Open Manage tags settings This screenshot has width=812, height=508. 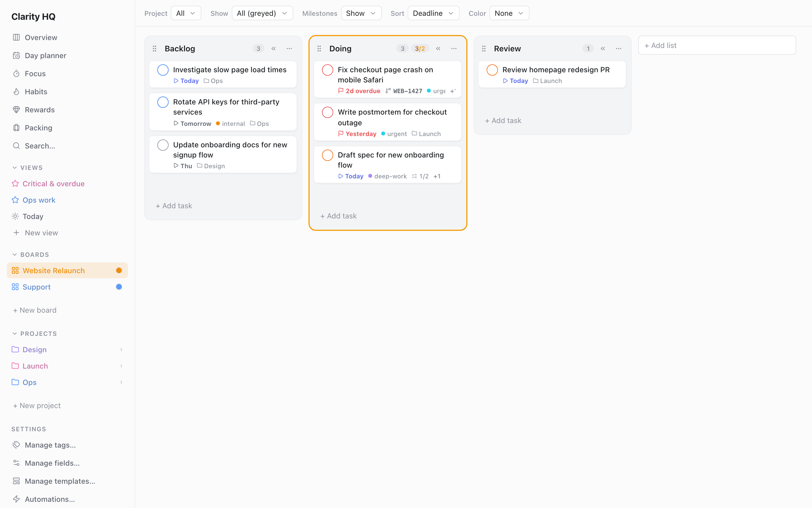[x=67, y=445]
